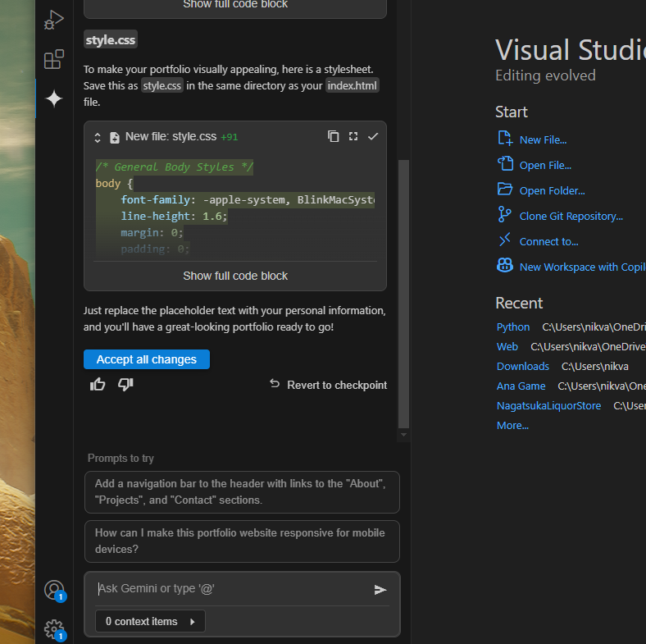
Task: Click the style.css heading label
Action: point(111,39)
